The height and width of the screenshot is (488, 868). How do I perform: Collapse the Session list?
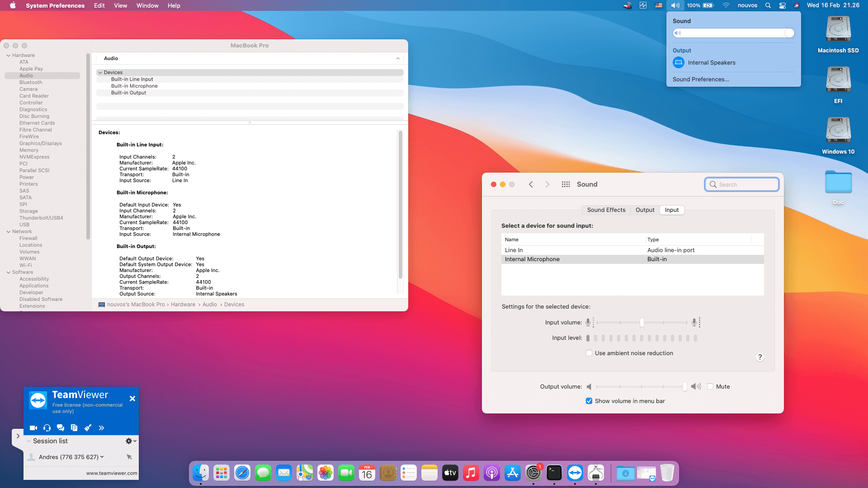[29, 441]
